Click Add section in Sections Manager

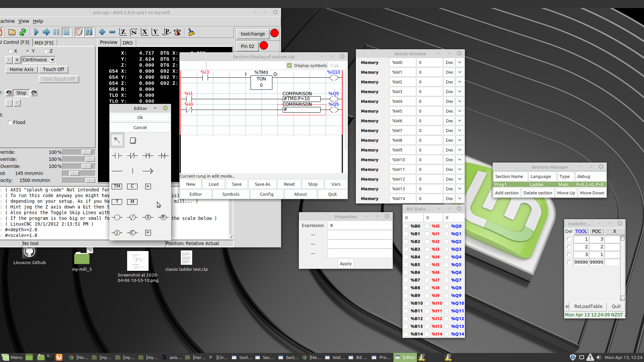[x=507, y=193]
